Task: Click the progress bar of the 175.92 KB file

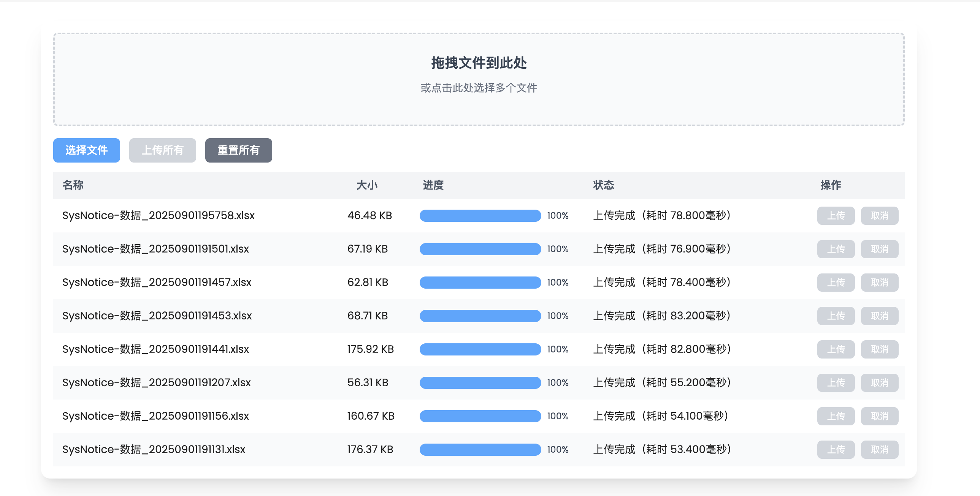Action: (x=480, y=349)
